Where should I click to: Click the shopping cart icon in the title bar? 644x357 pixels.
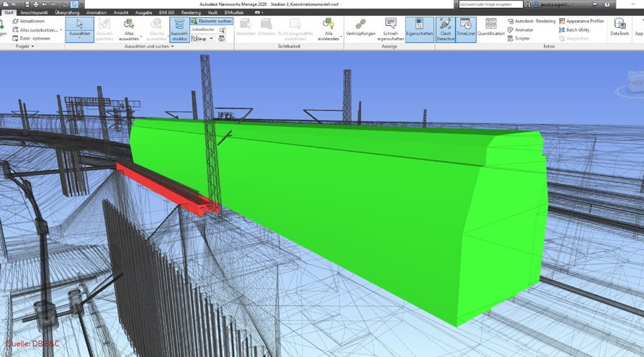594,4
